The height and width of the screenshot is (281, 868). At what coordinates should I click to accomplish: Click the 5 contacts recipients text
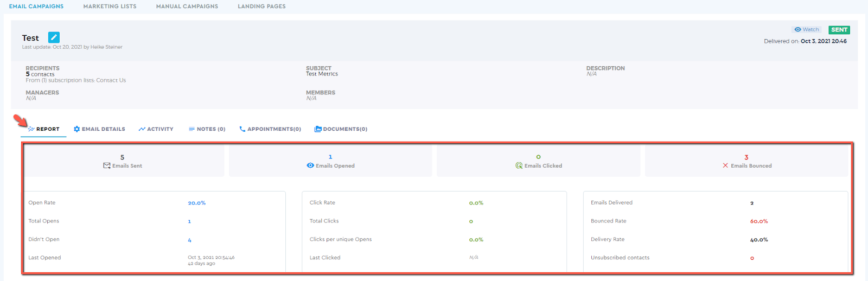(40, 74)
